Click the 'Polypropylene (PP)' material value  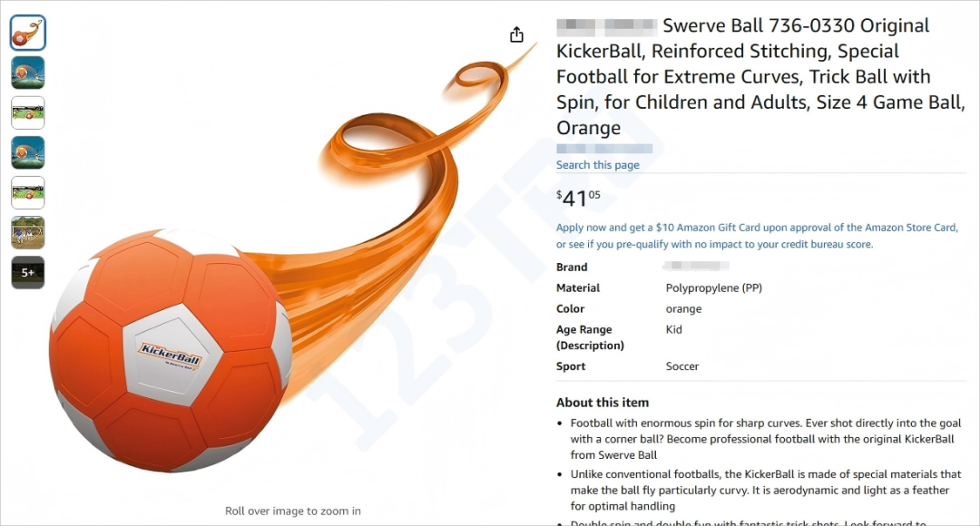(x=714, y=288)
